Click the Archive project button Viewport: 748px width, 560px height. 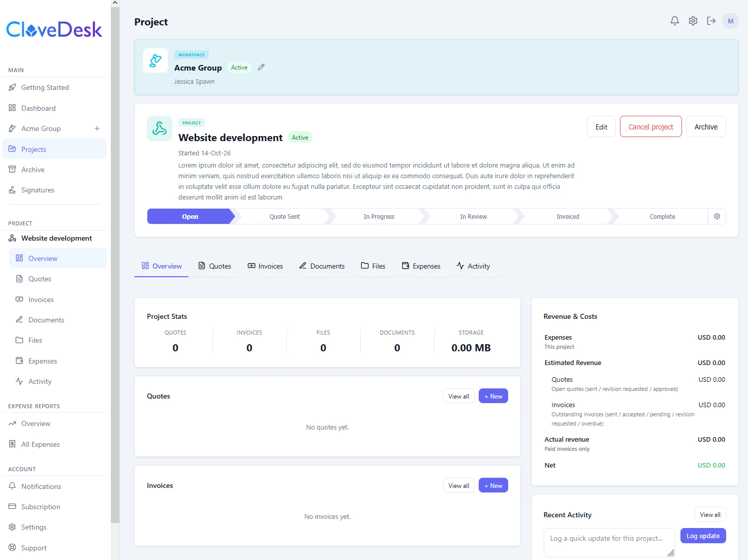(x=706, y=127)
